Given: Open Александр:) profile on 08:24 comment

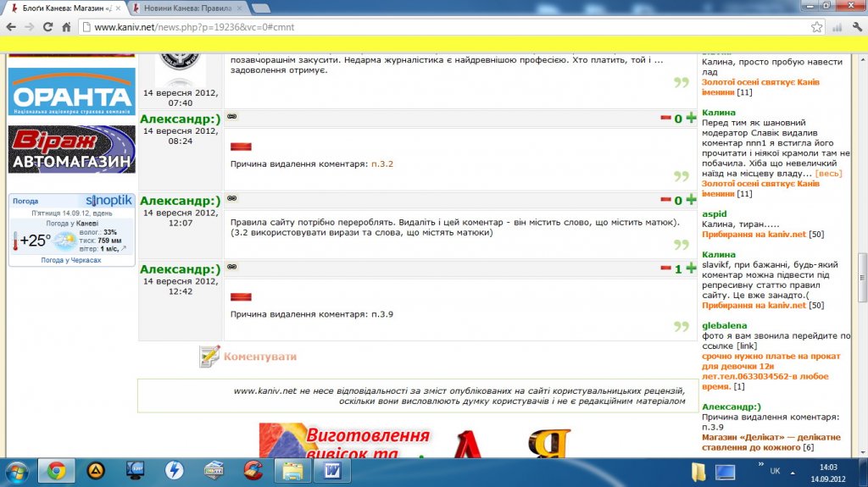Looking at the screenshot, I should pyautogui.click(x=180, y=119).
